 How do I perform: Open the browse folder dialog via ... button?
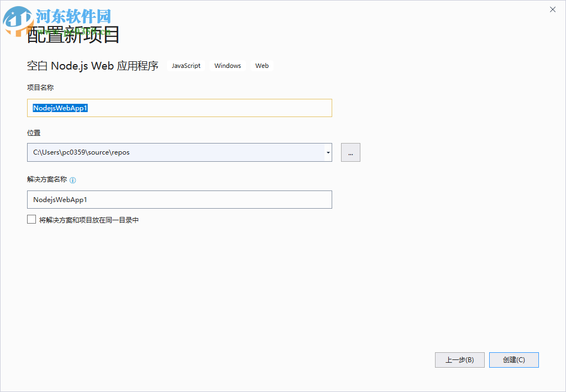(x=350, y=152)
